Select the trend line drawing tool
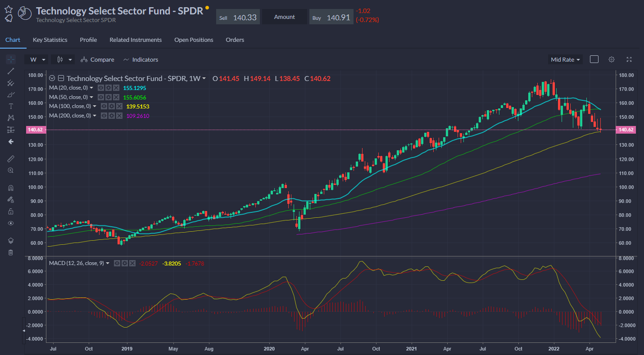The image size is (644, 355). point(11,71)
